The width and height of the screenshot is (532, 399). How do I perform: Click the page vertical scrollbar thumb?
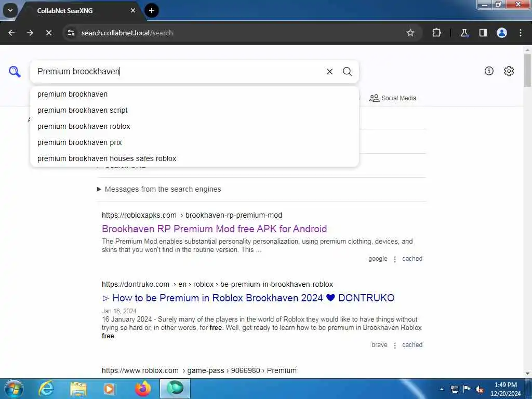tap(528, 70)
